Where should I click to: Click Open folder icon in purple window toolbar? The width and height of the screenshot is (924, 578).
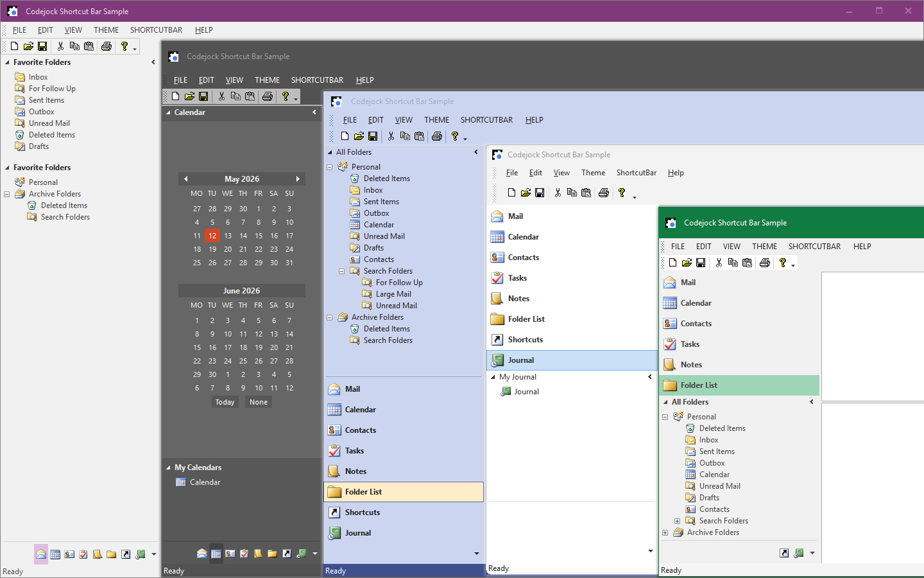tap(28, 46)
